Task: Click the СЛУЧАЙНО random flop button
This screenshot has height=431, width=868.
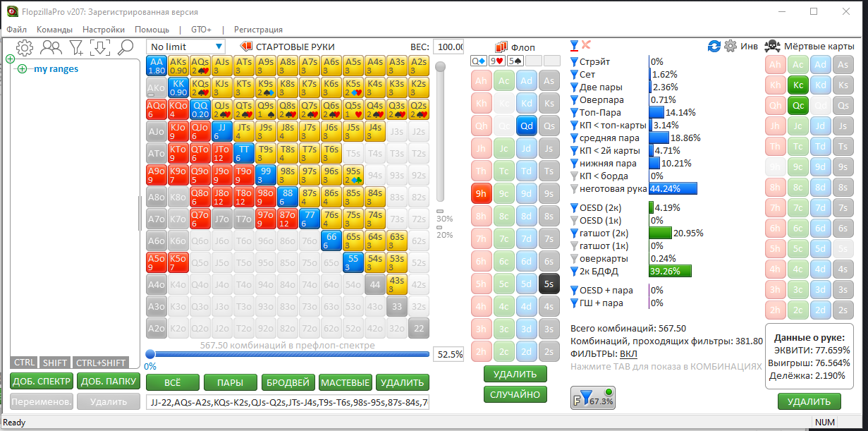Action: (x=515, y=395)
